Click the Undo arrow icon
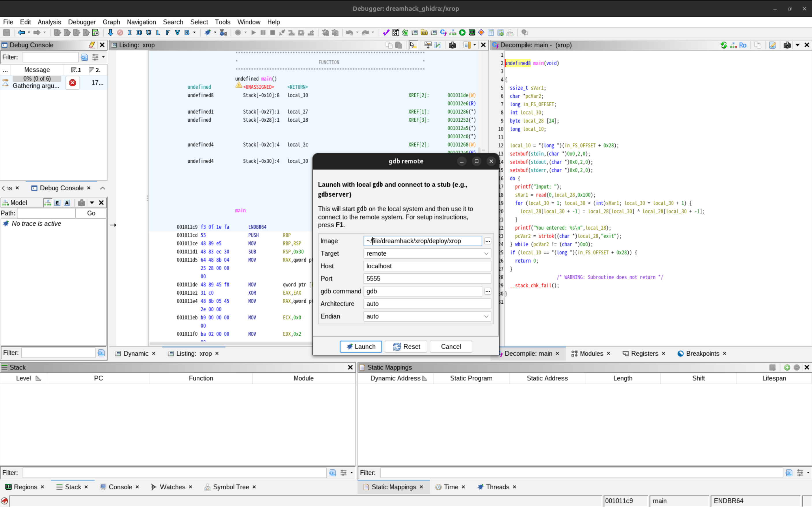 point(349,33)
